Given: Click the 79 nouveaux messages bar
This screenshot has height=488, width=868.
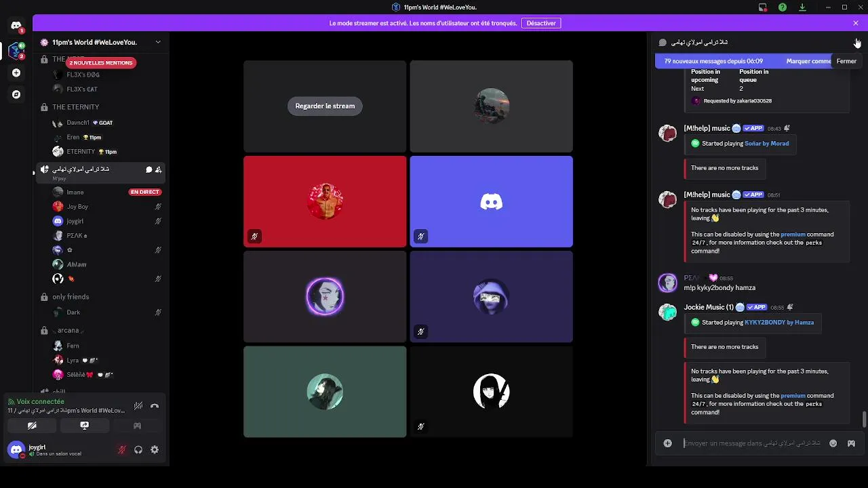Looking at the screenshot, I should pos(713,61).
